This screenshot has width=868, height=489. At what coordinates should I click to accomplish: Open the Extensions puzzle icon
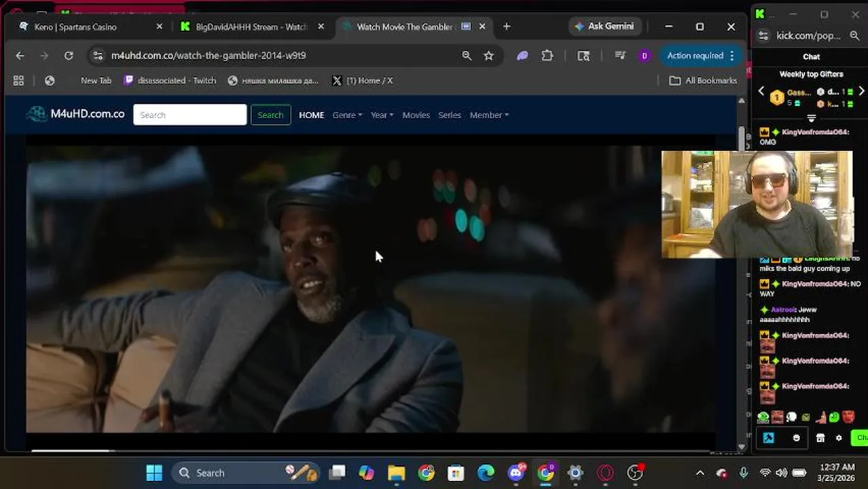[x=547, y=56]
